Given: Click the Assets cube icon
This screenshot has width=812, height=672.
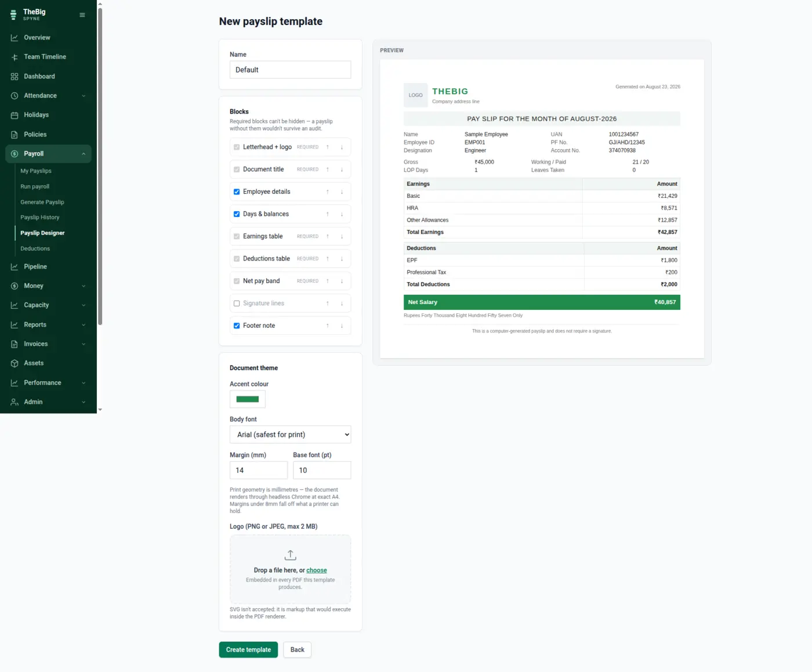Looking at the screenshot, I should tap(14, 363).
